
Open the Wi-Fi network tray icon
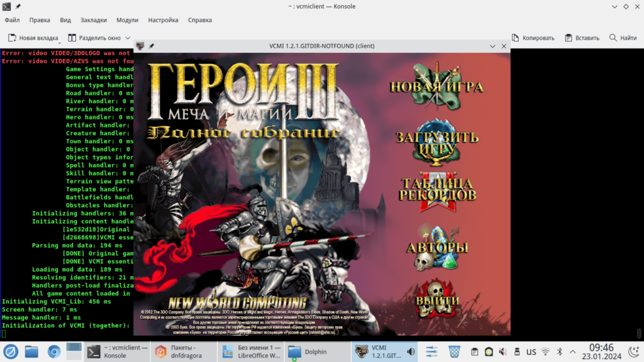[545, 352]
